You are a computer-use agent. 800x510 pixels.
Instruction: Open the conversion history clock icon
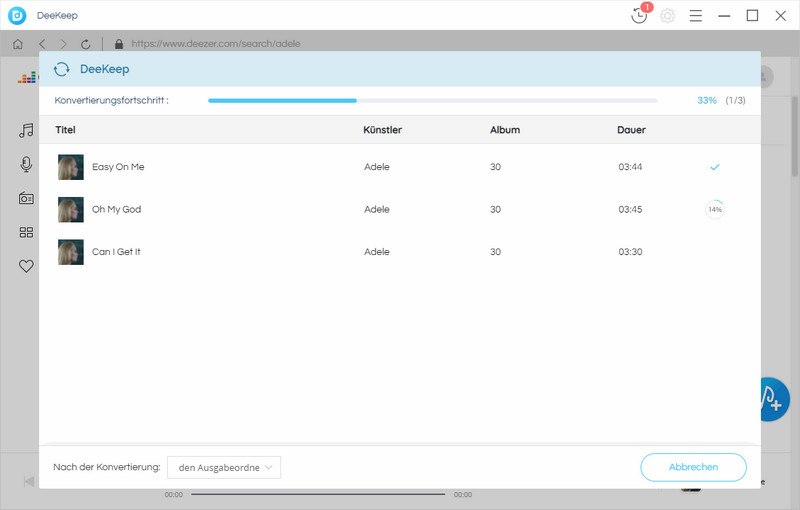point(639,15)
